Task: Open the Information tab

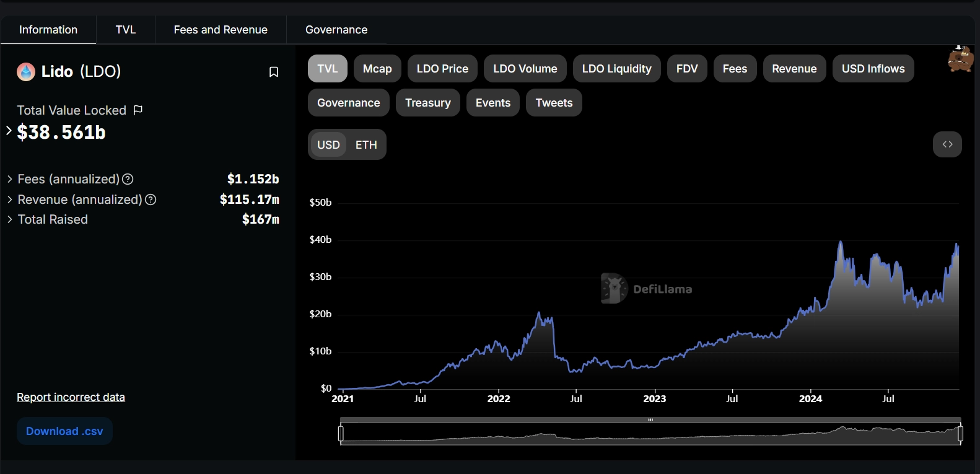Action: coord(48,30)
